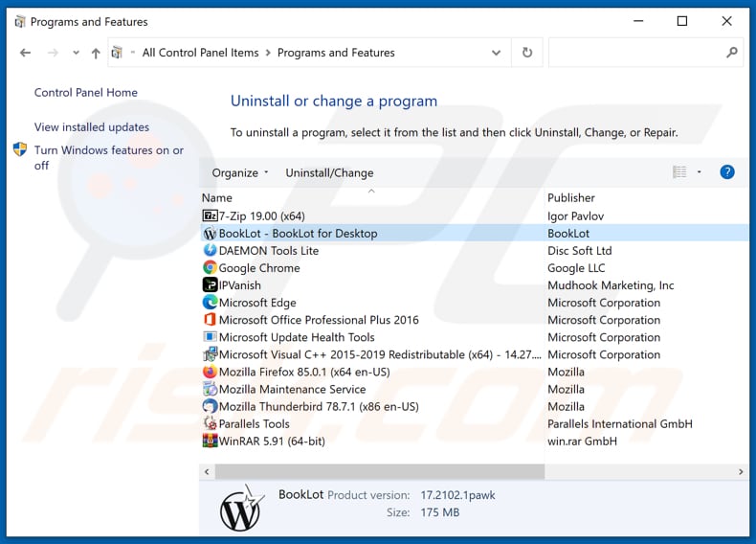Click the 7-Zip program icon
Screen dimensions: 756x544
tap(210, 215)
